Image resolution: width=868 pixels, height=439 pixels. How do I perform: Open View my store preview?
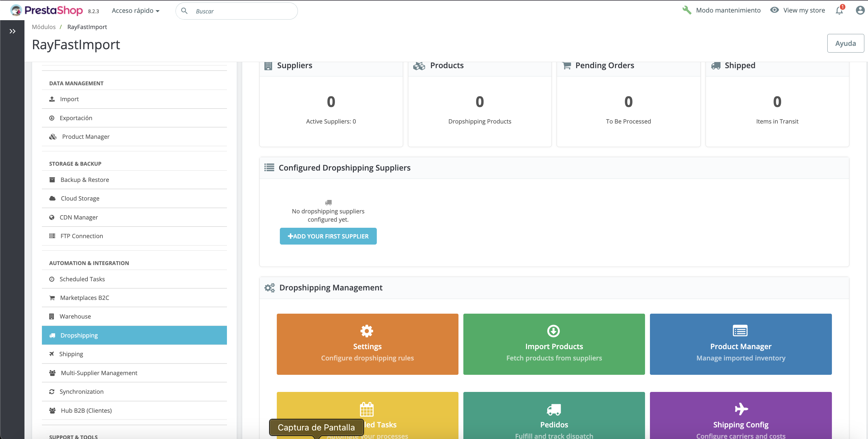(798, 10)
